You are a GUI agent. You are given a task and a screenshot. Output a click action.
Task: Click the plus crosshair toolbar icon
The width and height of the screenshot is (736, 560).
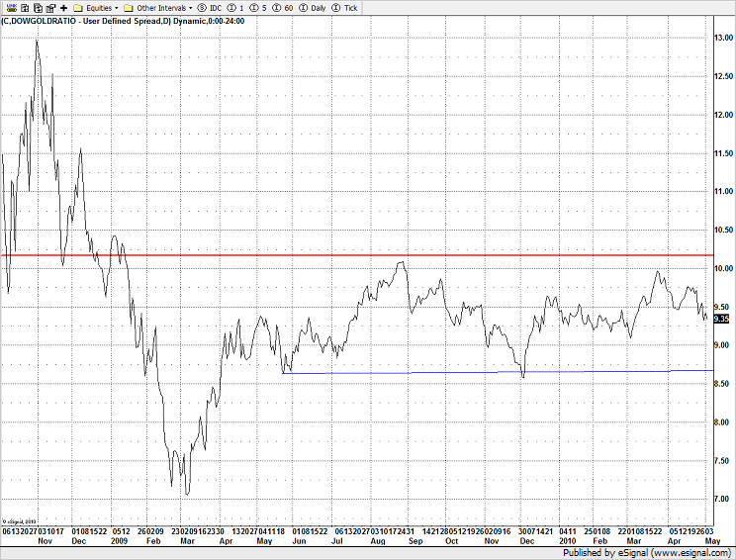64,8
